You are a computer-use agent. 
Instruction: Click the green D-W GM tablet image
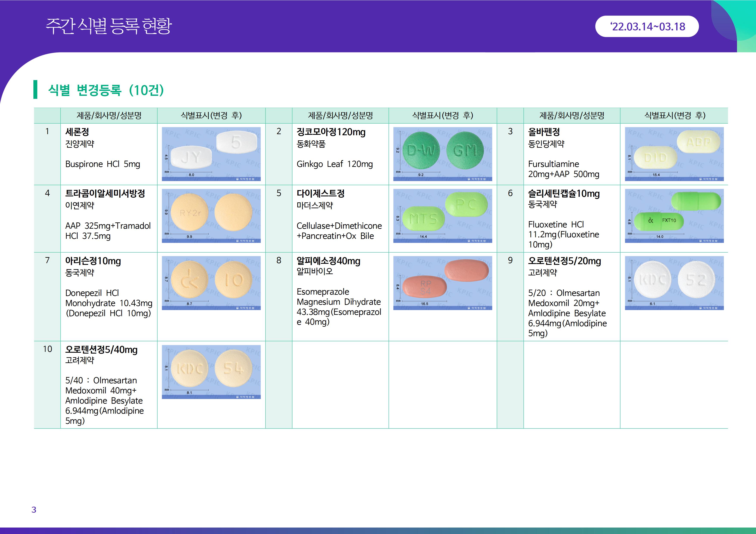(442, 154)
